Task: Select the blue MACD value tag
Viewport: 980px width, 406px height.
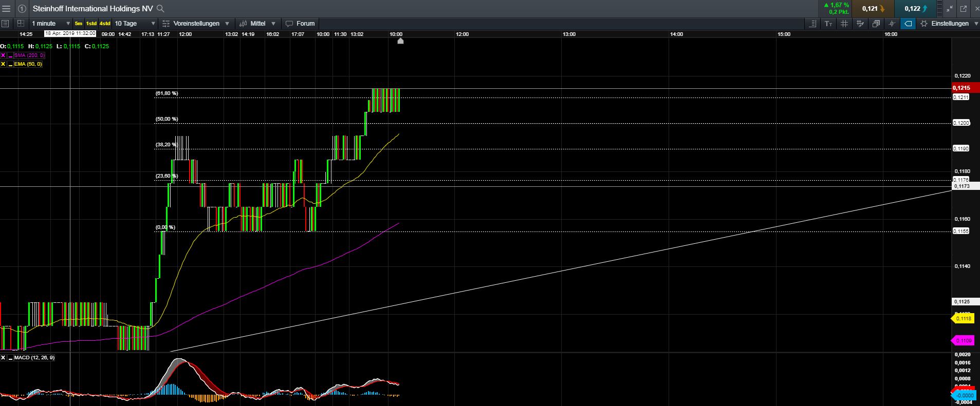Action: (x=963, y=395)
